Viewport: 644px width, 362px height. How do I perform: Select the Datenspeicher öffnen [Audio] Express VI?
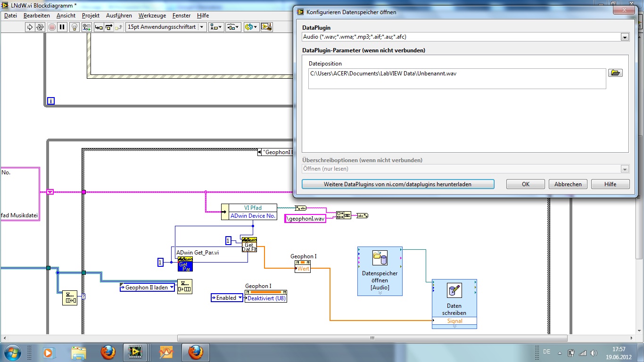pos(380,271)
